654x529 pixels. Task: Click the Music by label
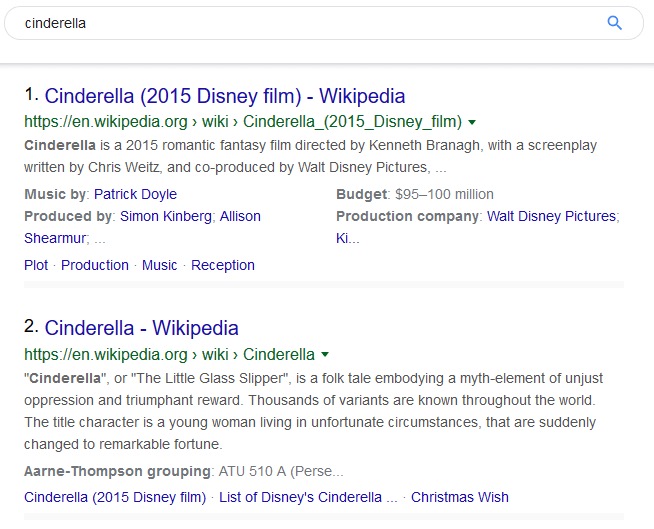point(55,194)
